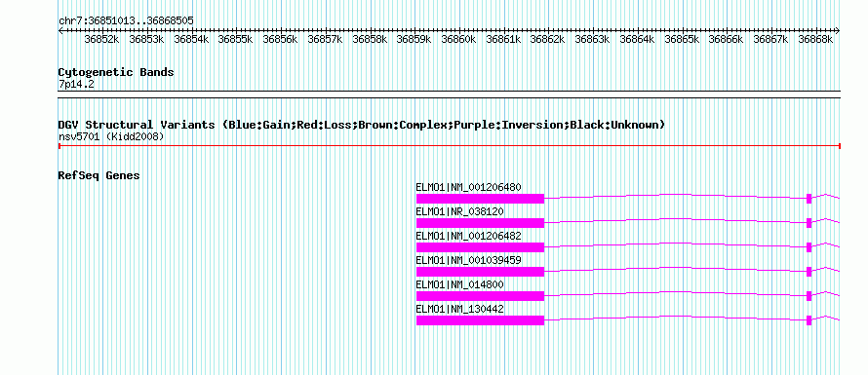The image size is (868, 375).
Task: Click the small exon of NM_130442 near 36868k
Action: click(809, 320)
